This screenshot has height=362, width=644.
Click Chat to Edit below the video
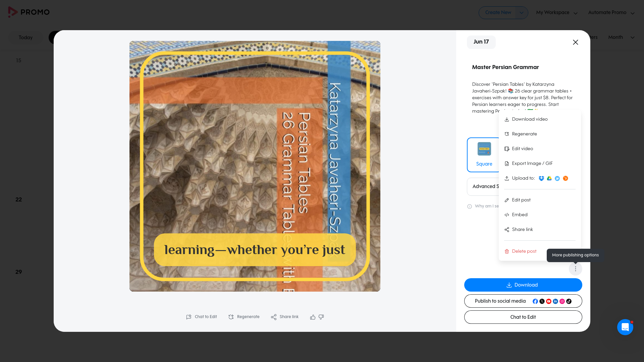202,317
